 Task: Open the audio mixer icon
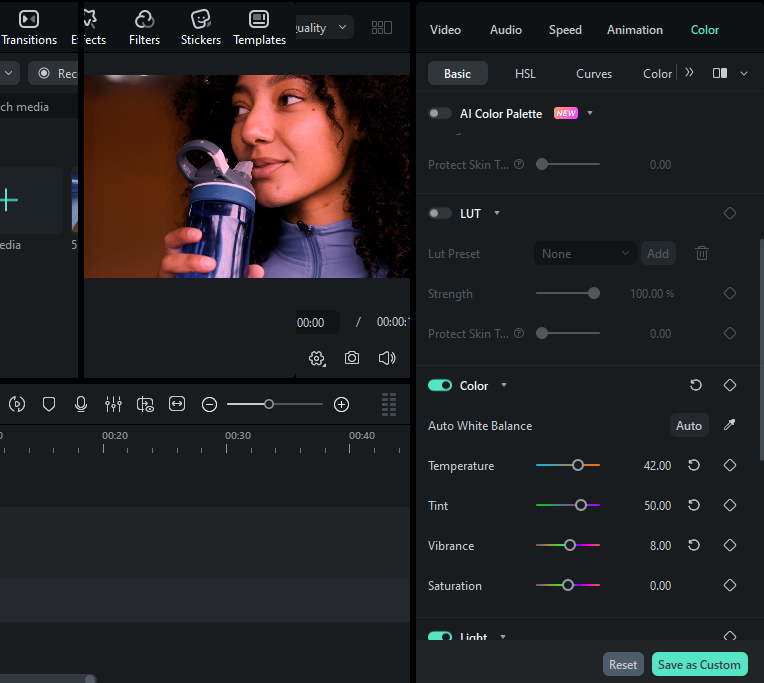pos(113,404)
